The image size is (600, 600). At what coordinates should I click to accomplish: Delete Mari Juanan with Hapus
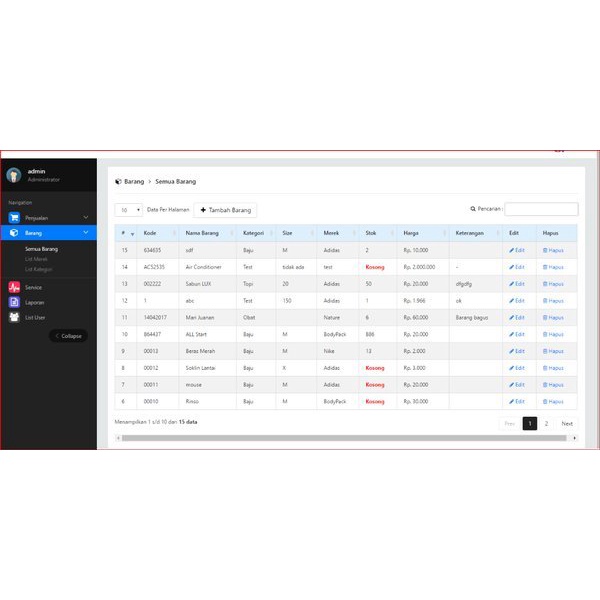pyautogui.click(x=553, y=318)
